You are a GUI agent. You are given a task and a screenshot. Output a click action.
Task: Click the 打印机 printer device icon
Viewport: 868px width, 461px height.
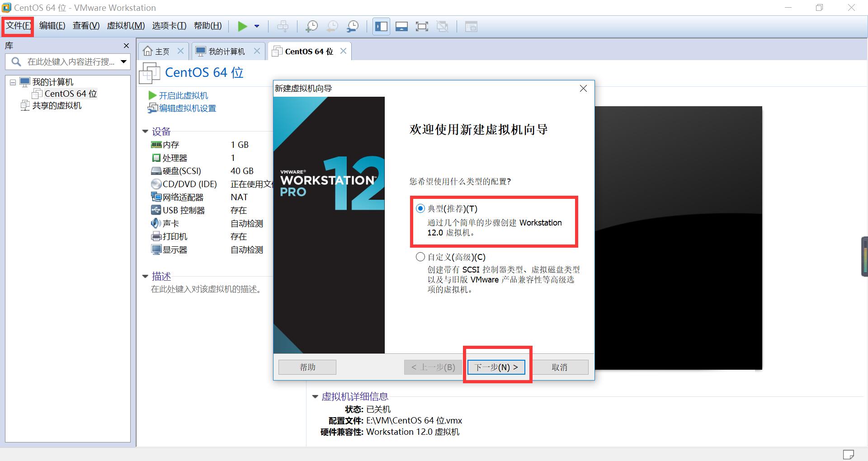point(156,236)
